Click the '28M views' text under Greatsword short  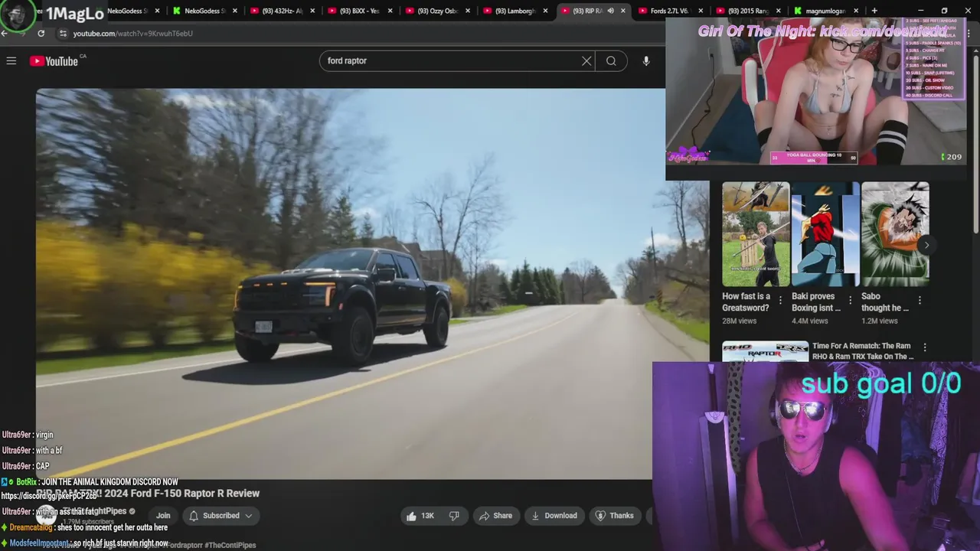[739, 321]
